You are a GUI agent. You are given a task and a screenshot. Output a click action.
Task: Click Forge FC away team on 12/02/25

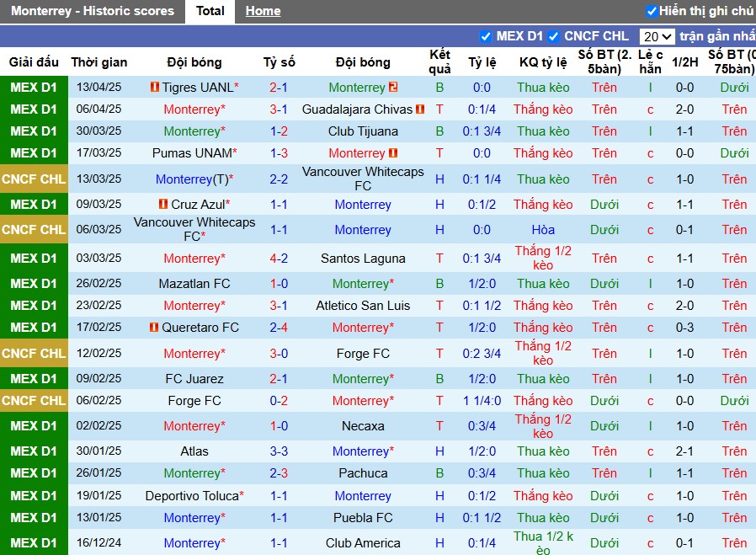click(x=363, y=354)
